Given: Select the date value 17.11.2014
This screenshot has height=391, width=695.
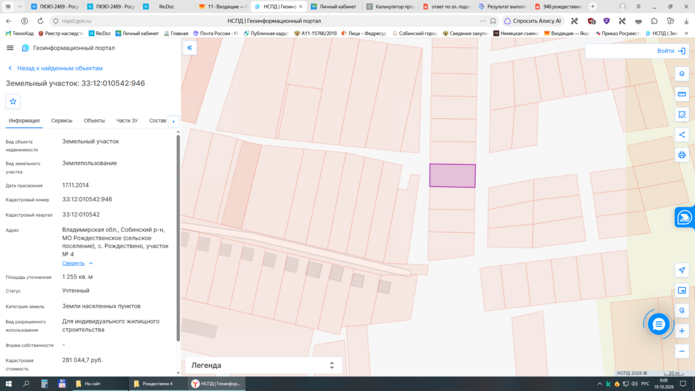Looking at the screenshot, I should tap(75, 185).
